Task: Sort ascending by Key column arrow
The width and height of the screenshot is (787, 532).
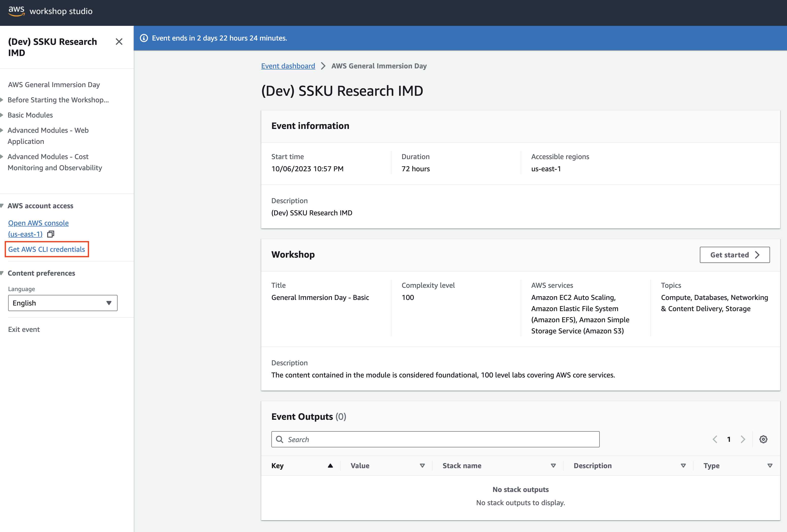Action: point(330,466)
